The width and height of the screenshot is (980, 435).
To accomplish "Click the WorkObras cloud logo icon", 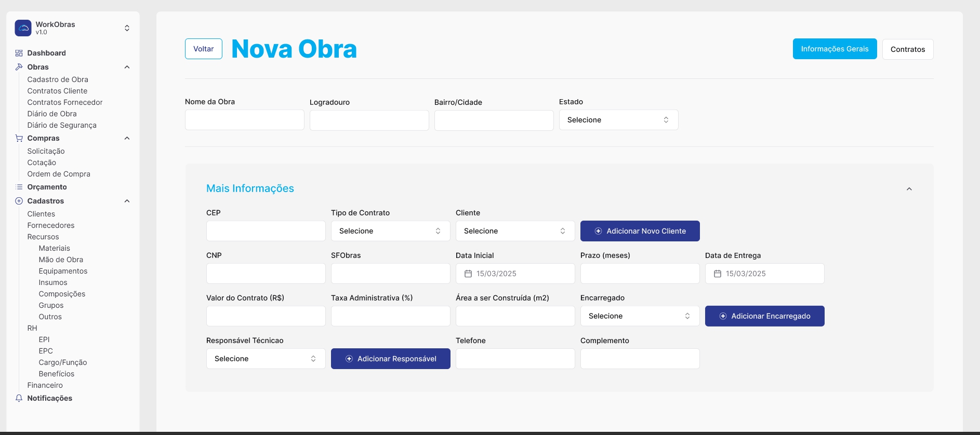I will (x=23, y=28).
